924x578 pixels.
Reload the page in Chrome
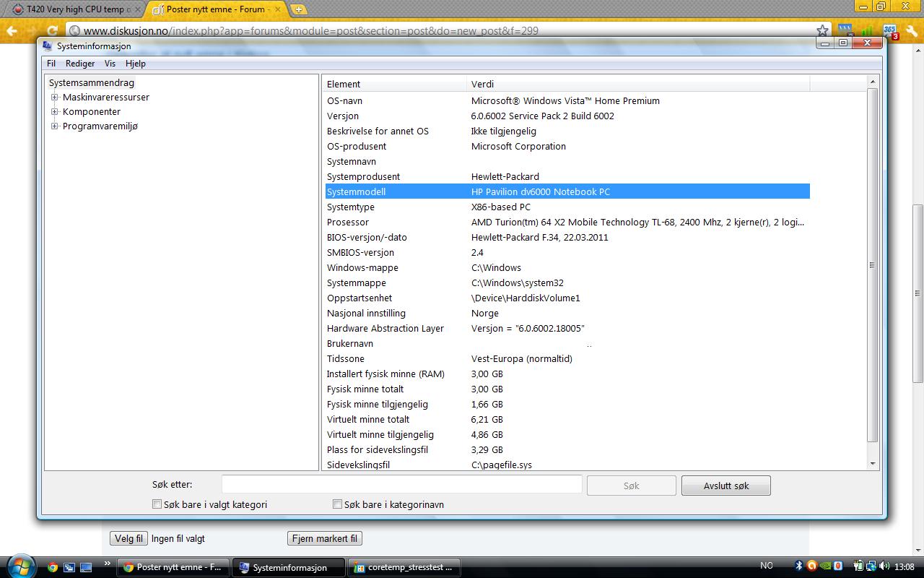[x=52, y=30]
